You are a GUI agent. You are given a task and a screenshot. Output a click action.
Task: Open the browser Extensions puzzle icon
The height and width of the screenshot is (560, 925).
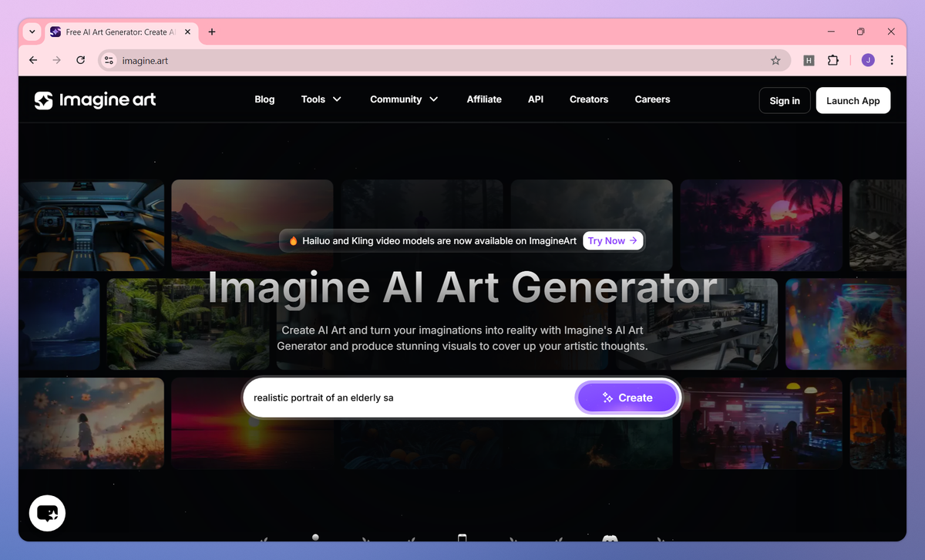point(832,60)
